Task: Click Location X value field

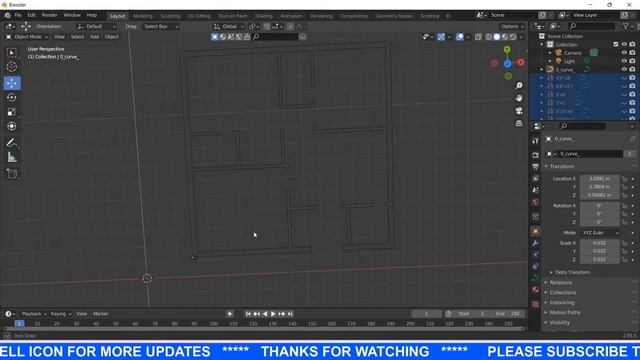Action: pos(600,179)
